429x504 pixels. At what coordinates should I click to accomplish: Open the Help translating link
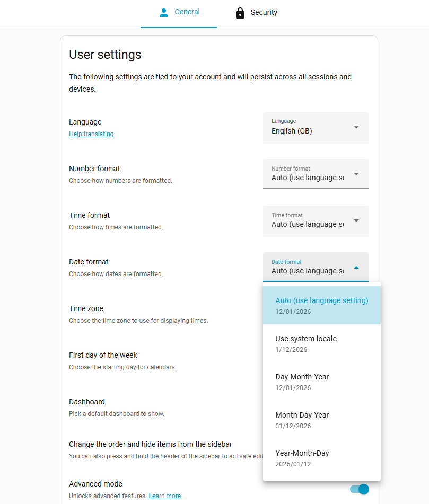pos(91,134)
